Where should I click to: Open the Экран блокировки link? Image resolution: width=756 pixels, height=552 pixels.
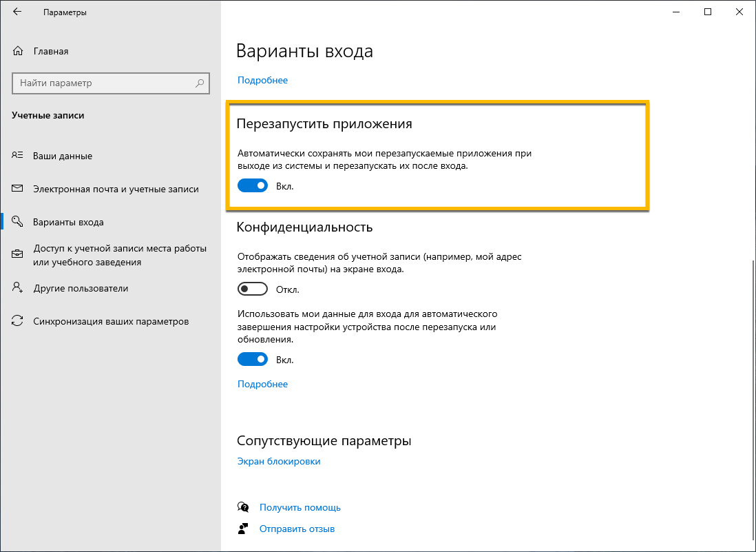(x=278, y=461)
